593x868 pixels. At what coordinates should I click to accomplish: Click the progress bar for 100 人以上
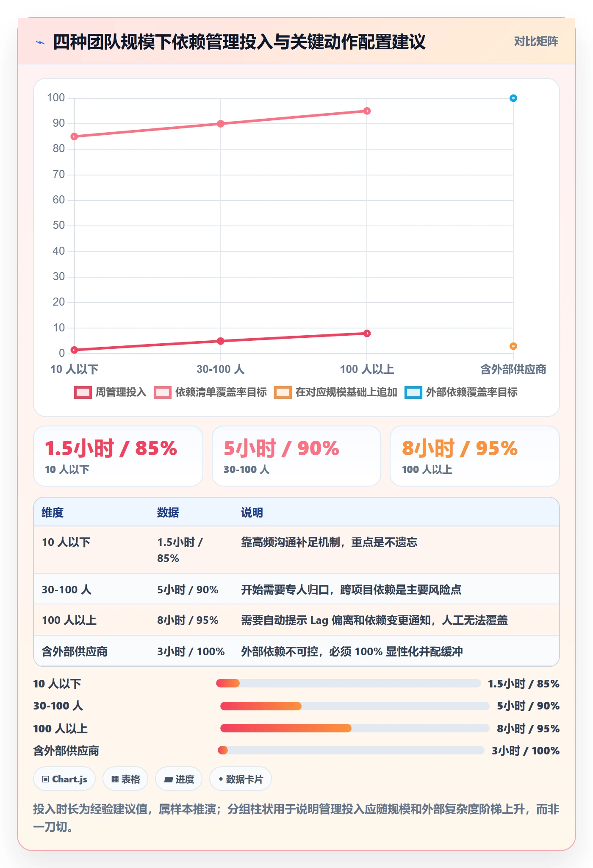tap(355, 728)
